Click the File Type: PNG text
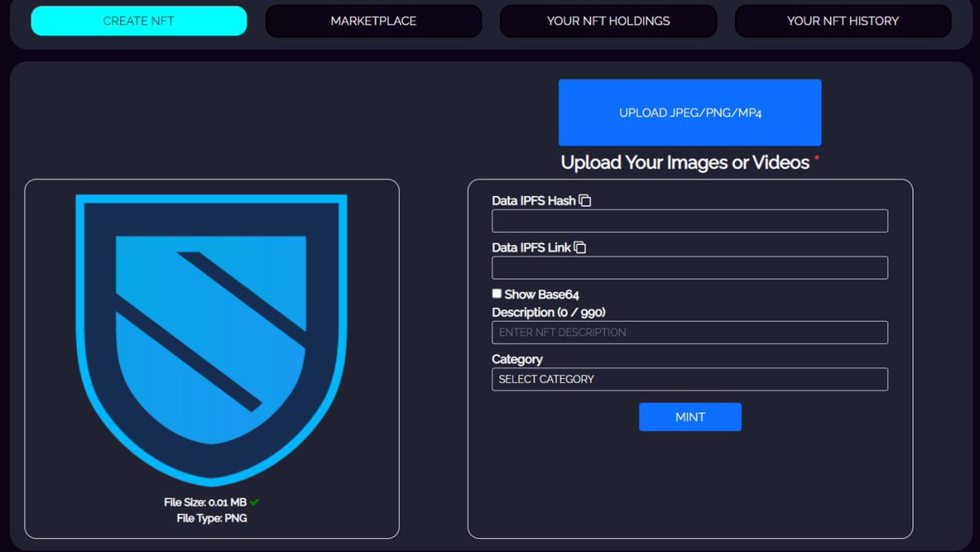The height and width of the screenshot is (552, 980). [212, 518]
